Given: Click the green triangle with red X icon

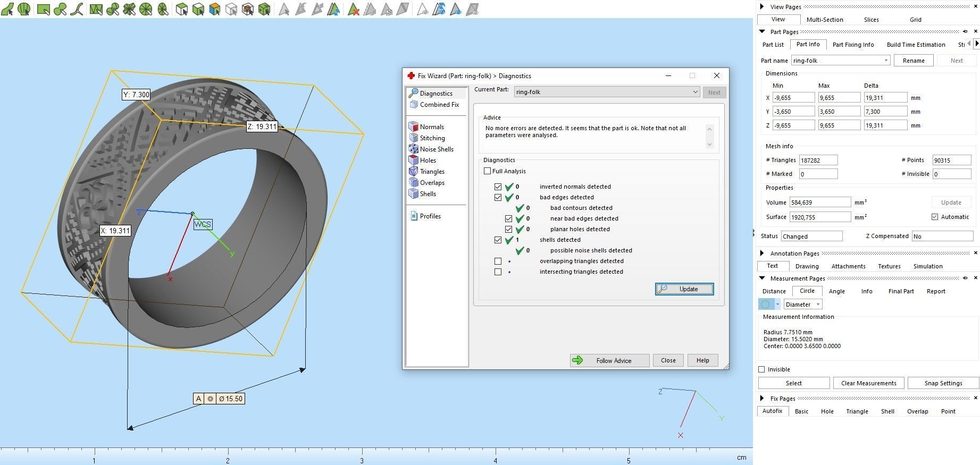Looking at the screenshot, I should 354,9.
